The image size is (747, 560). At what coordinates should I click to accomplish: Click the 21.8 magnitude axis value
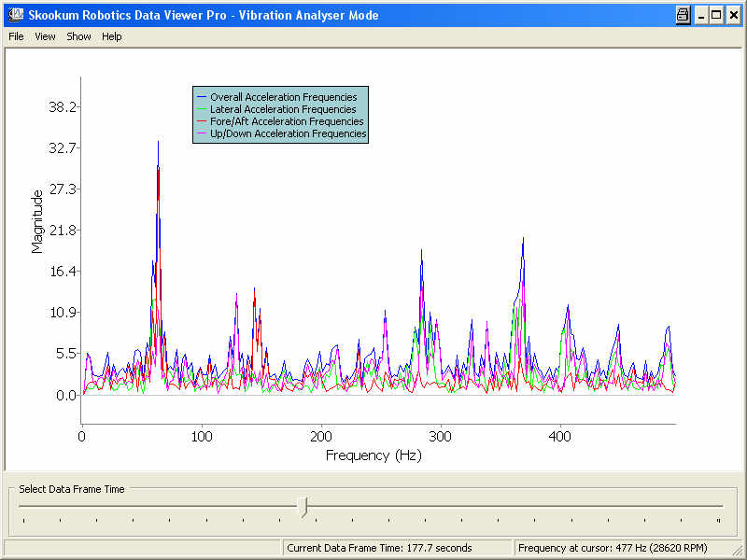[x=63, y=231]
